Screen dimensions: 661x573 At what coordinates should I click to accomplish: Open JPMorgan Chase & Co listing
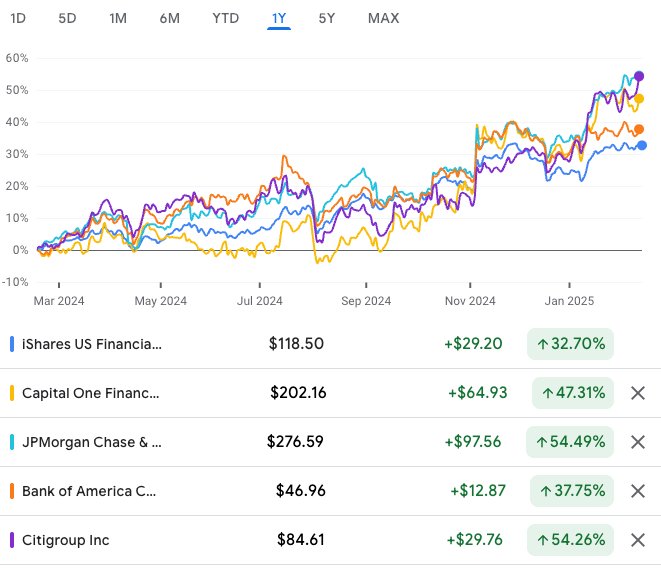(x=91, y=442)
